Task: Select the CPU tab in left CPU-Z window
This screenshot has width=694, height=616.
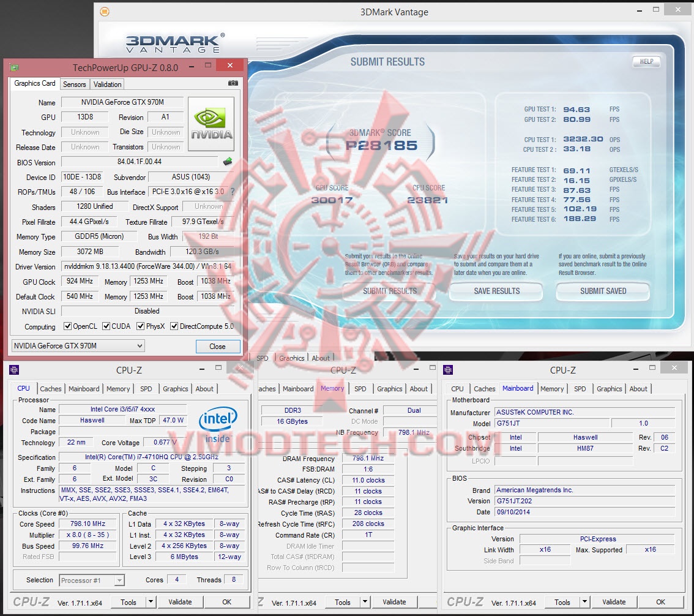Action: click(23, 388)
